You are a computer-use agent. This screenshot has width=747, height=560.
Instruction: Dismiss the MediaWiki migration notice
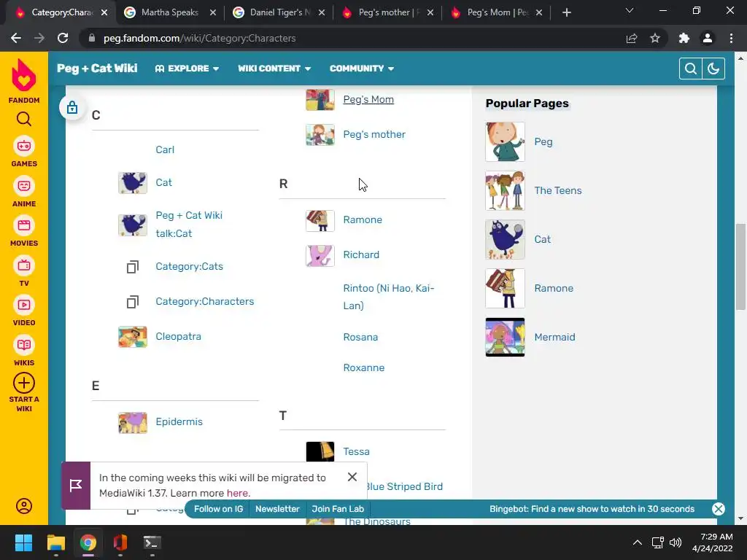pos(352,477)
